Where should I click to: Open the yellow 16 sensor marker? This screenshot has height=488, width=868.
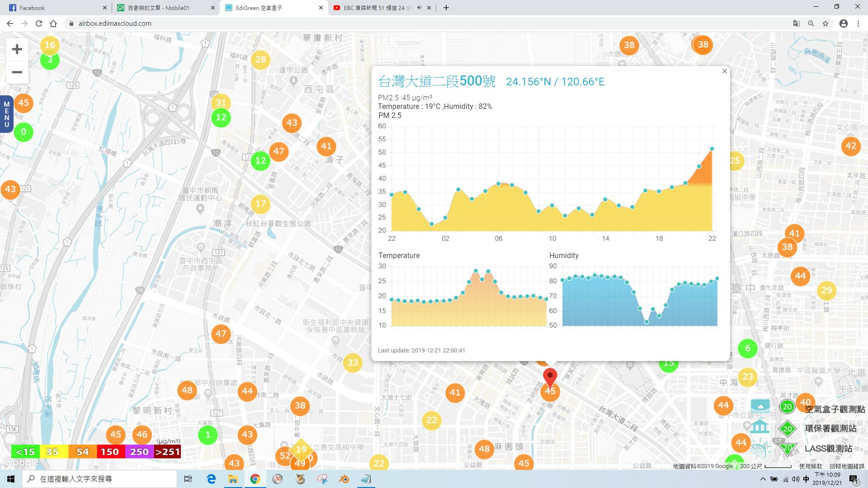click(x=50, y=45)
